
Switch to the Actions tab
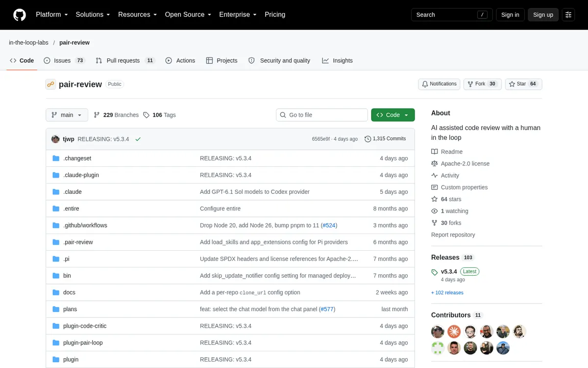(x=180, y=60)
